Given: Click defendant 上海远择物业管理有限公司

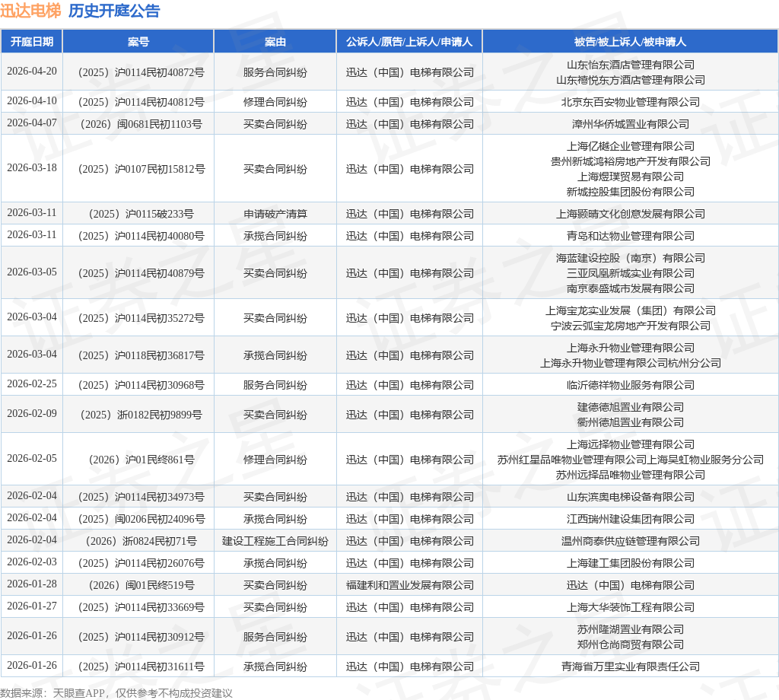Looking at the screenshot, I should pyautogui.click(x=631, y=444).
